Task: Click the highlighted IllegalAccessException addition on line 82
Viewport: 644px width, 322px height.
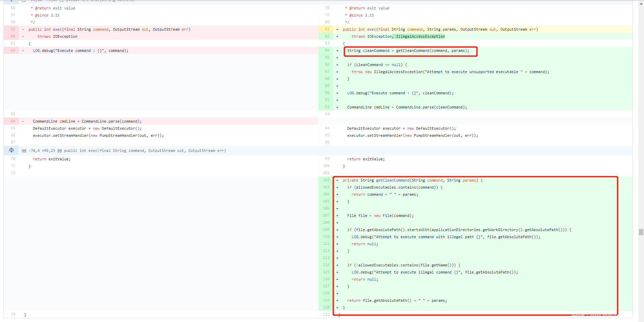Action: [420, 36]
